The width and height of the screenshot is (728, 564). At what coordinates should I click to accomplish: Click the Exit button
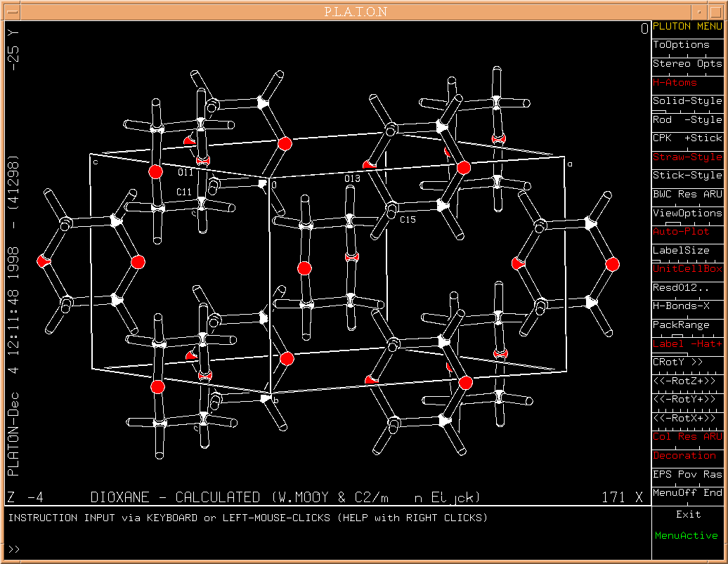pyautogui.click(x=688, y=515)
